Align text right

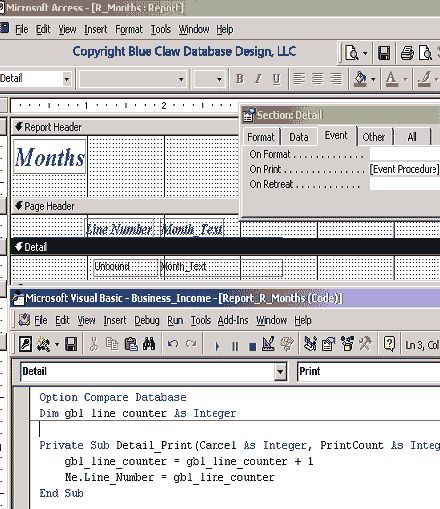336,79
